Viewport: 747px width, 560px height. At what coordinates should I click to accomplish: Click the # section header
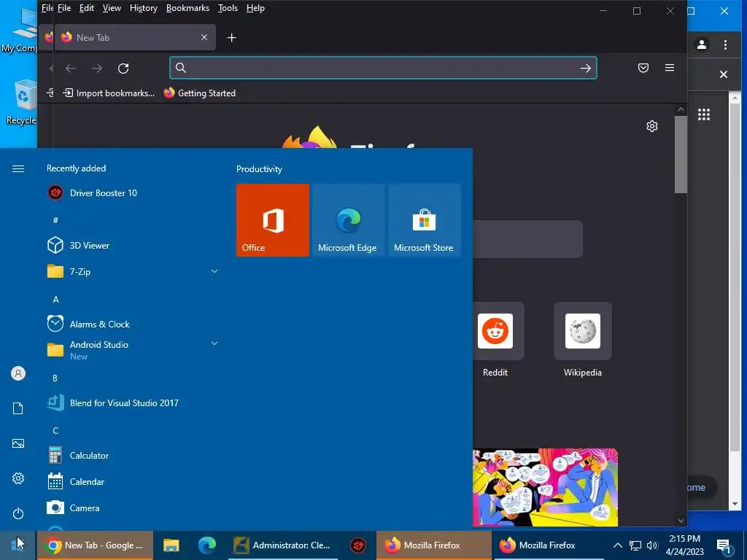(x=55, y=220)
